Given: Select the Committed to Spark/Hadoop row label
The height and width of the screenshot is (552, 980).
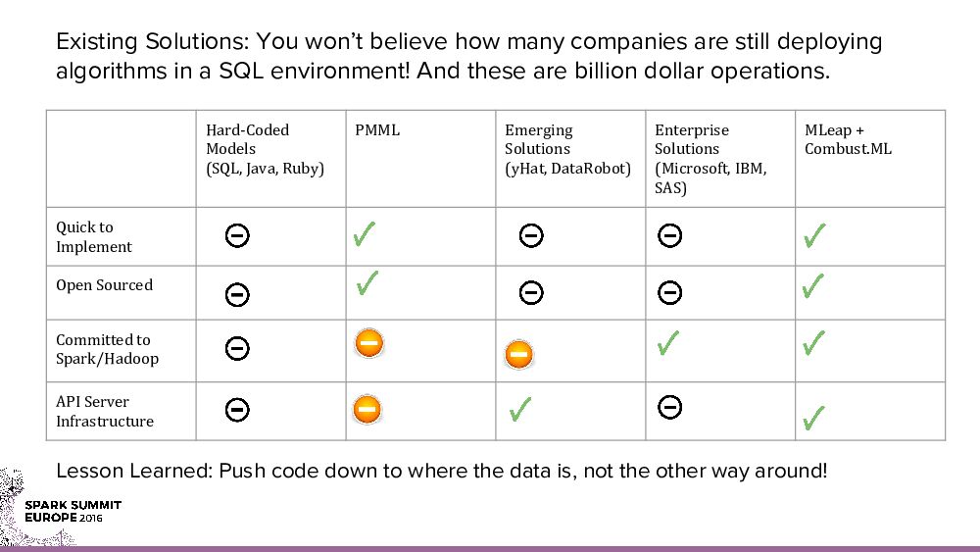Looking at the screenshot, I should point(107,349).
